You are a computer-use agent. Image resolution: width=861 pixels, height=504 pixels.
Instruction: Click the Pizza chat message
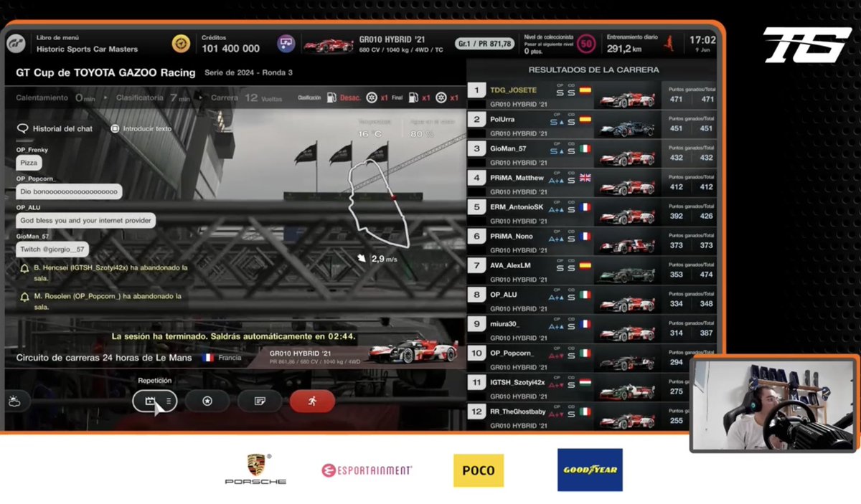tap(29, 163)
